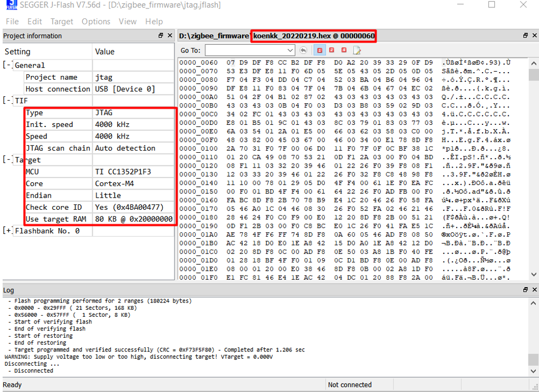The height and width of the screenshot is (392, 539).
Task: Select the Core value 'Cortex-M4'
Action: click(x=114, y=183)
